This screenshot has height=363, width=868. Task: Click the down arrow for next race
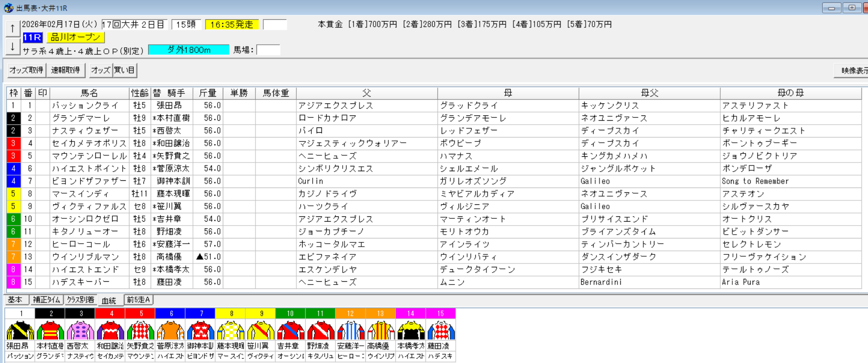pos(13,47)
